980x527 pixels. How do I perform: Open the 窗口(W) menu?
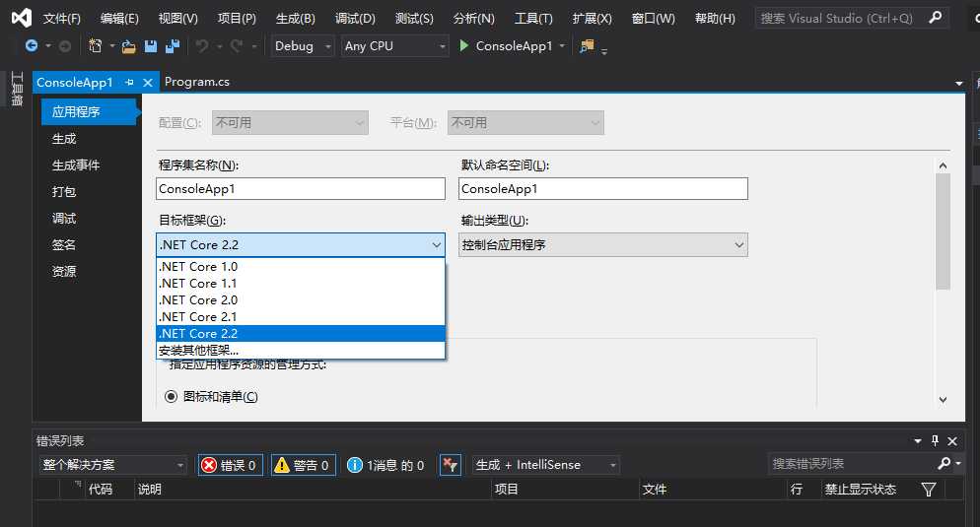coord(653,18)
